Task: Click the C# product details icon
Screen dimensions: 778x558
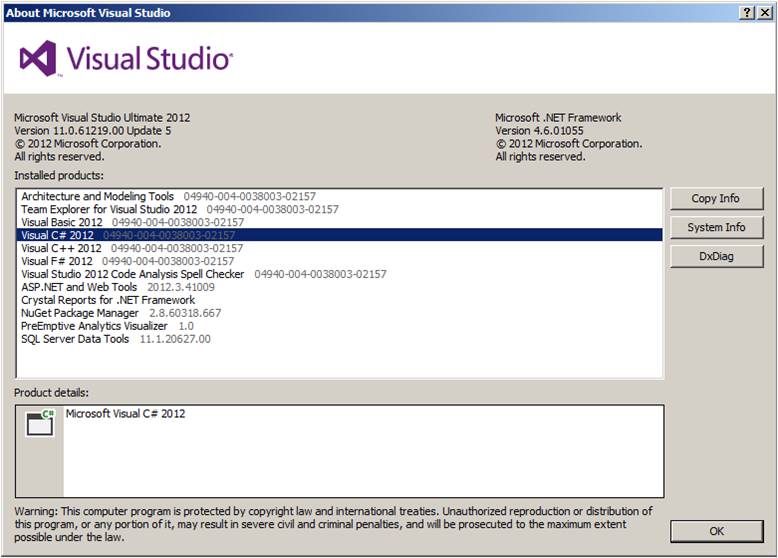Action: (40, 423)
